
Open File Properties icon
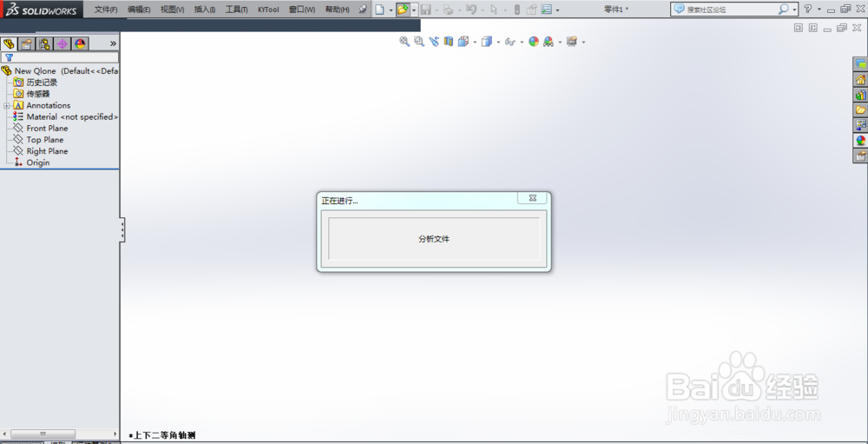[531, 10]
